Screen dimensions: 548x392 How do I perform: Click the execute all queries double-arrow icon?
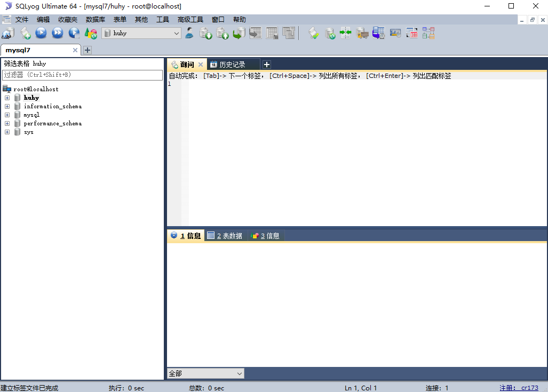click(x=58, y=33)
